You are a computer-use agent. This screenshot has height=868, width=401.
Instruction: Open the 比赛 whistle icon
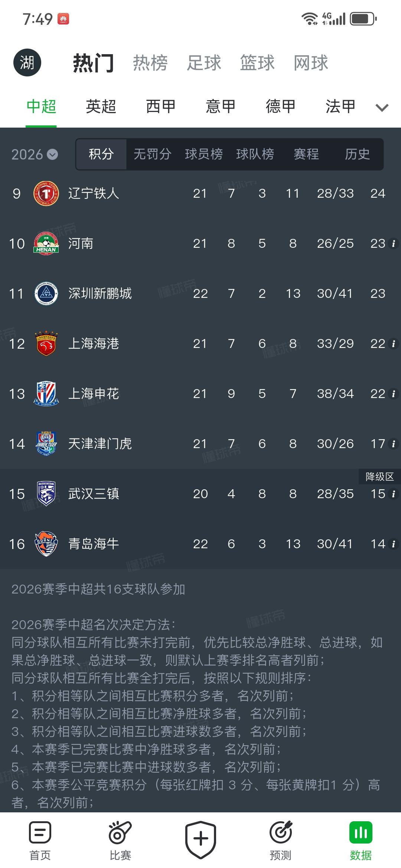coord(120,832)
